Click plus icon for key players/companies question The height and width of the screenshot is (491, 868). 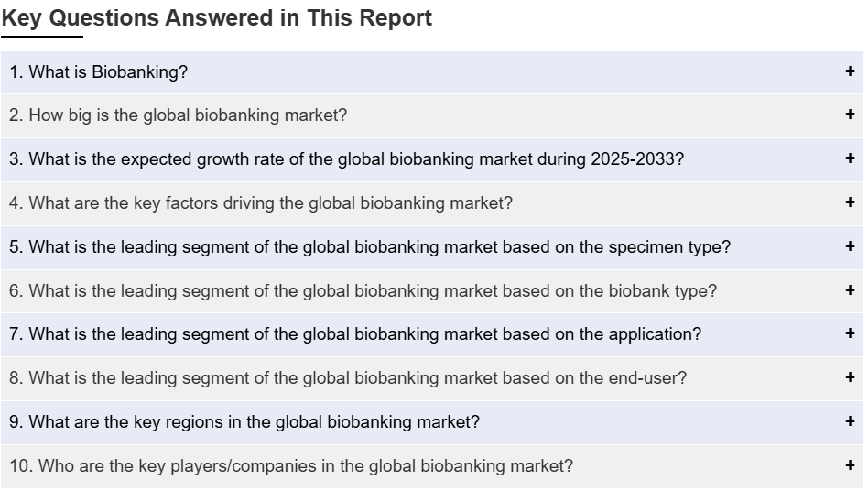tap(850, 465)
